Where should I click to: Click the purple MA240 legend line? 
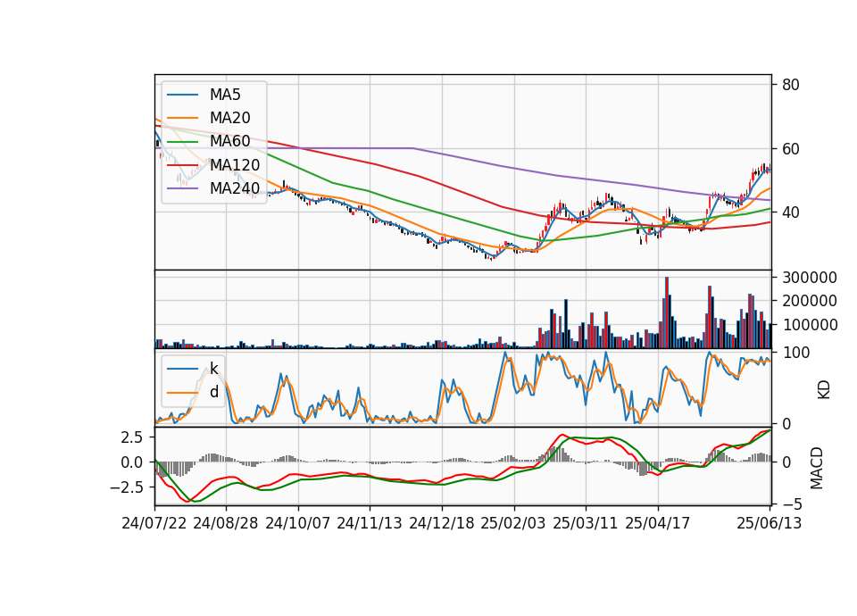tap(182, 188)
